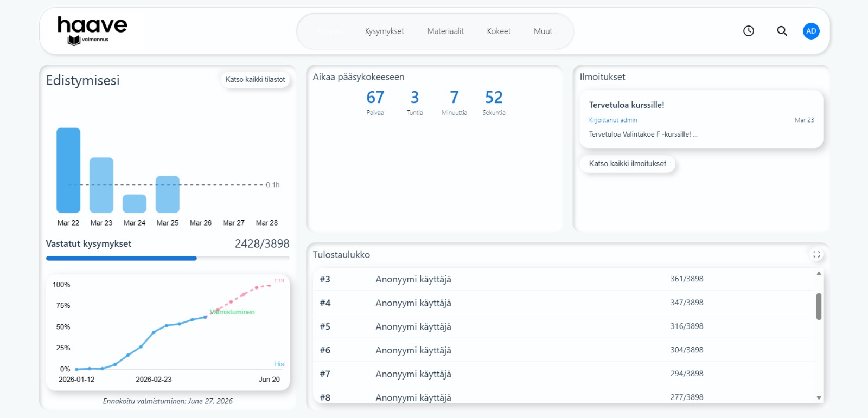
Task: Click the Valmistuminen chart label
Action: pos(232,312)
